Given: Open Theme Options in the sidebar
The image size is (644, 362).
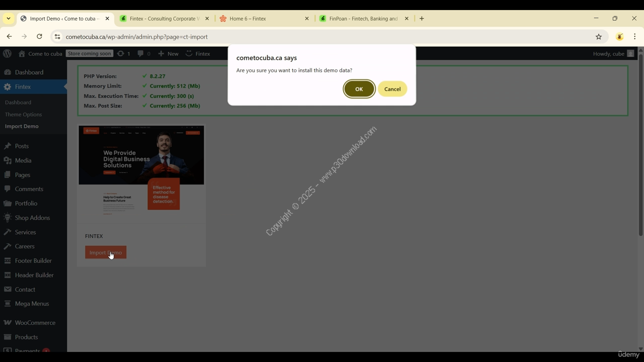Looking at the screenshot, I should (23, 114).
